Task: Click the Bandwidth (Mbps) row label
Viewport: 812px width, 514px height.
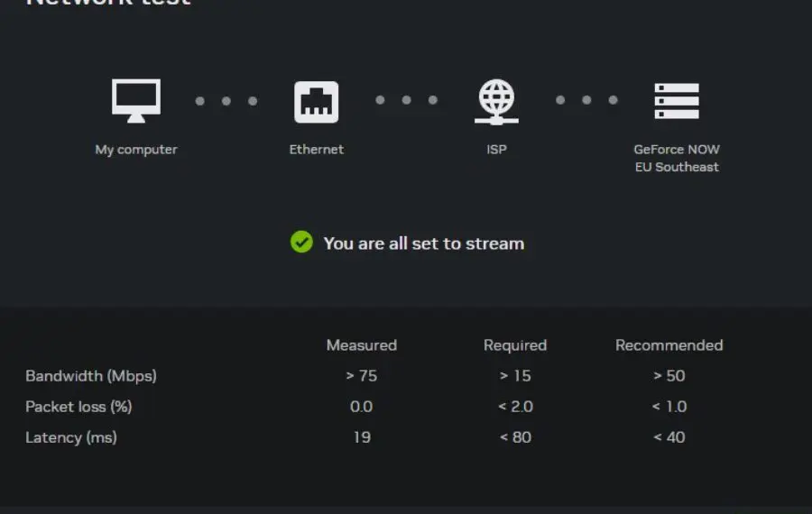Action: [91, 376]
